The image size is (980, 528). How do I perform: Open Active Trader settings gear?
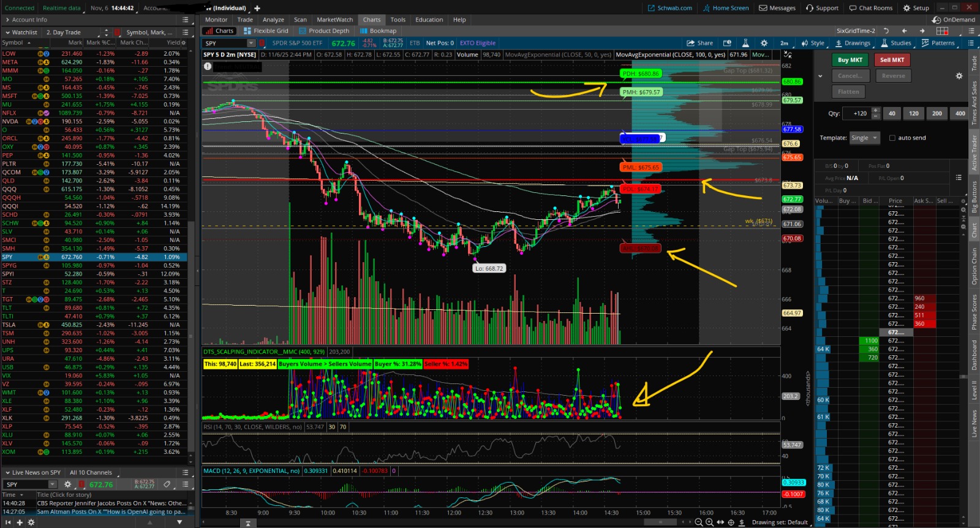point(959,76)
